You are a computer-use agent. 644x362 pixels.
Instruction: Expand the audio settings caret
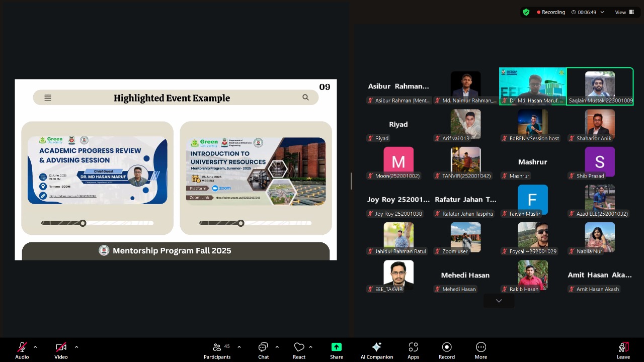point(35,347)
